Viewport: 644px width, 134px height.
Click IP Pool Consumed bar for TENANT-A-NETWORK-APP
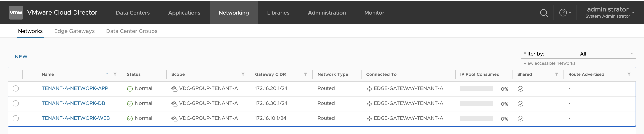476,89
